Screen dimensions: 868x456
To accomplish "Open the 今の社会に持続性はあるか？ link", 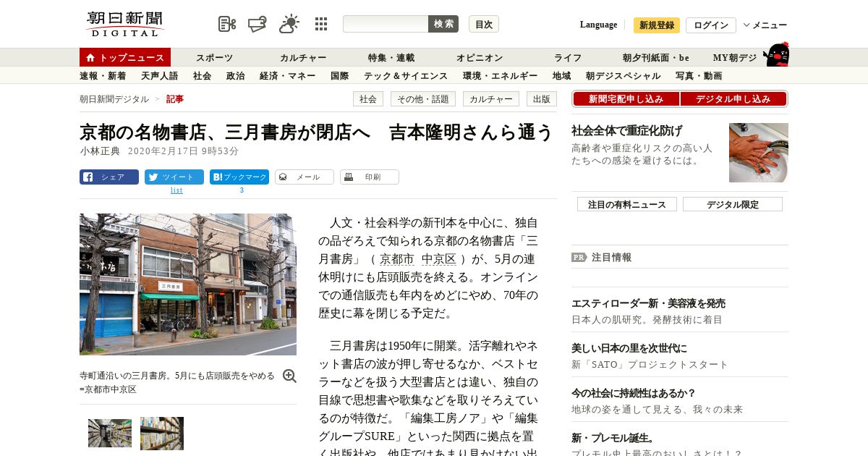I will click(x=634, y=393).
